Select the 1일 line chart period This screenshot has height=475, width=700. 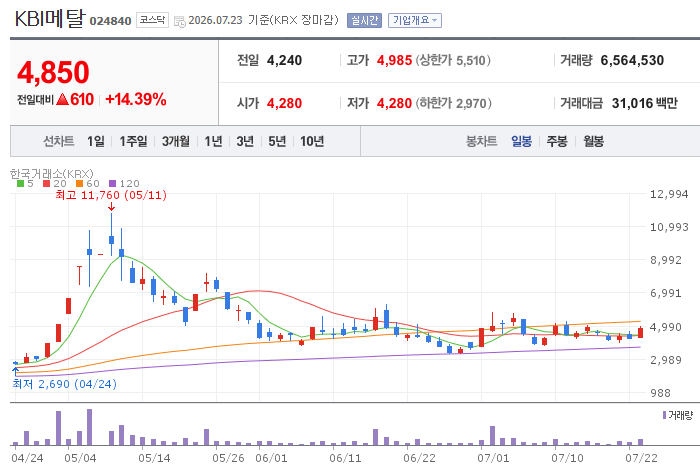click(x=96, y=142)
